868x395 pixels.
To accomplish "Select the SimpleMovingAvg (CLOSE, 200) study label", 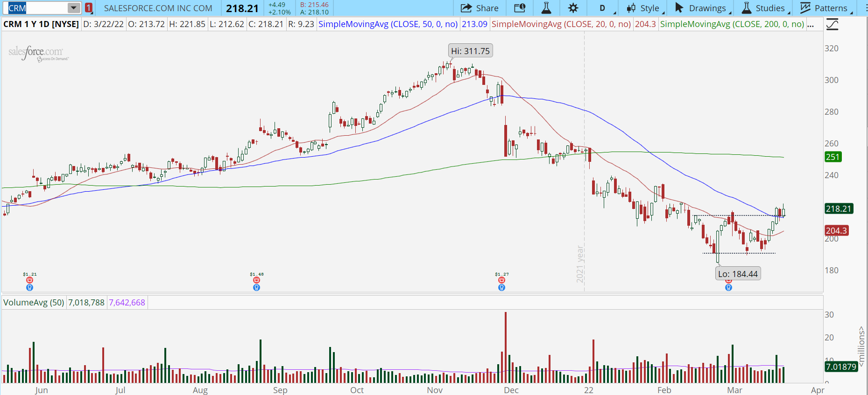I will pos(732,24).
